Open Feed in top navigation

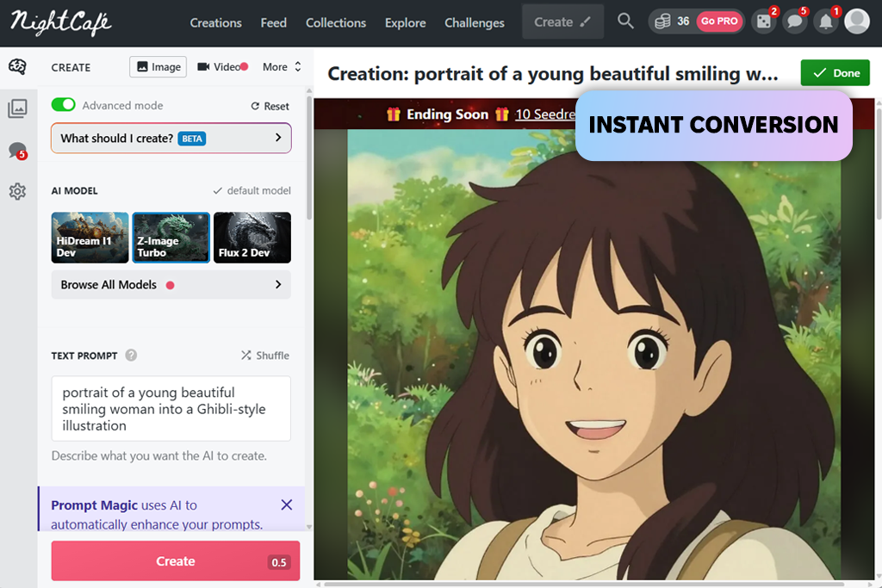(273, 22)
